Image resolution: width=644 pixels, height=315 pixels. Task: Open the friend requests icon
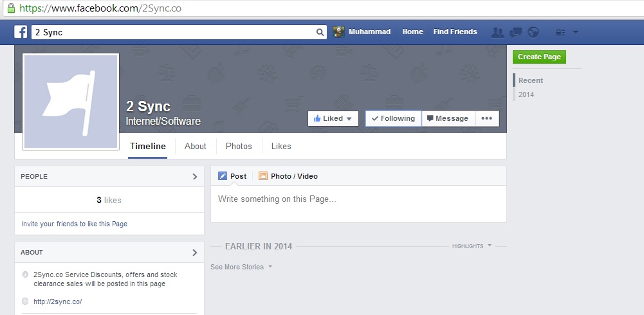(x=497, y=32)
